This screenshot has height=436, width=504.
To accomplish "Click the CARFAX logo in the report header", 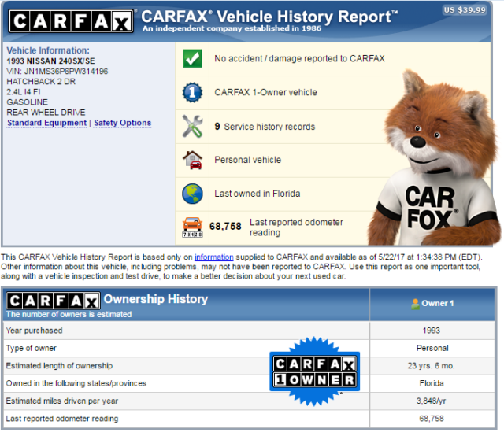I will [x=71, y=21].
